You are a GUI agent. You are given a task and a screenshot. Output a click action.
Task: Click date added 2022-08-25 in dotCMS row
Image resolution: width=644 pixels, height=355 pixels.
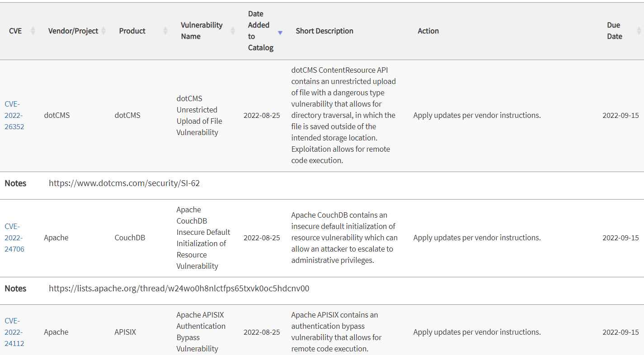[262, 115]
